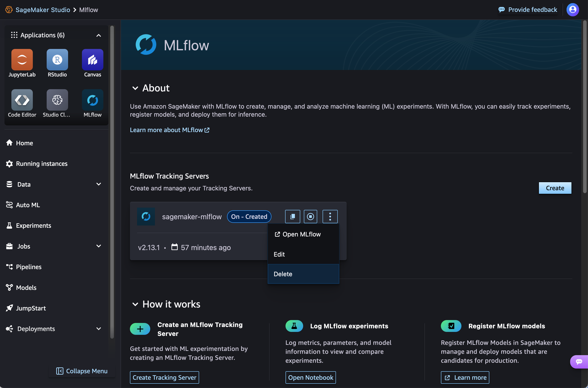The width and height of the screenshot is (588, 388).
Task: Open Notebook via Open Notebook button
Action: click(x=311, y=377)
